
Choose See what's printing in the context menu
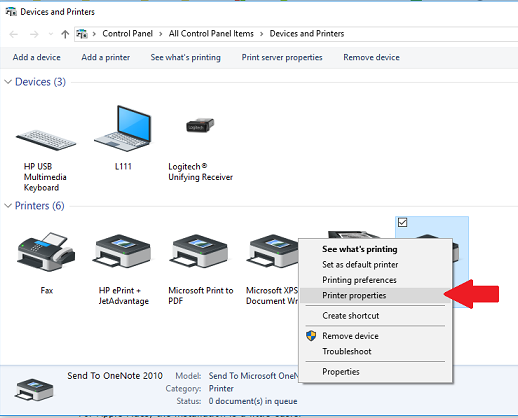pos(375,249)
